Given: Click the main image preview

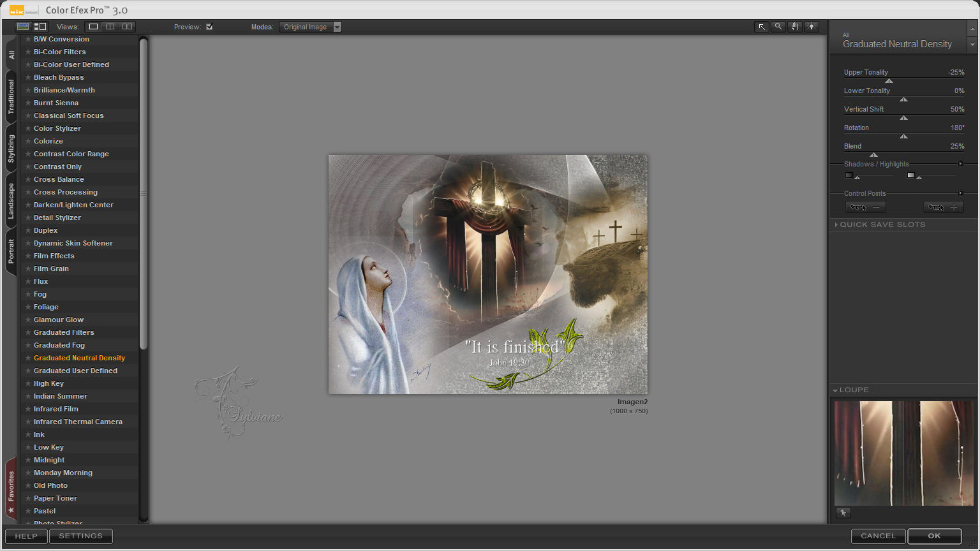Looking at the screenshot, I should (488, 274).
